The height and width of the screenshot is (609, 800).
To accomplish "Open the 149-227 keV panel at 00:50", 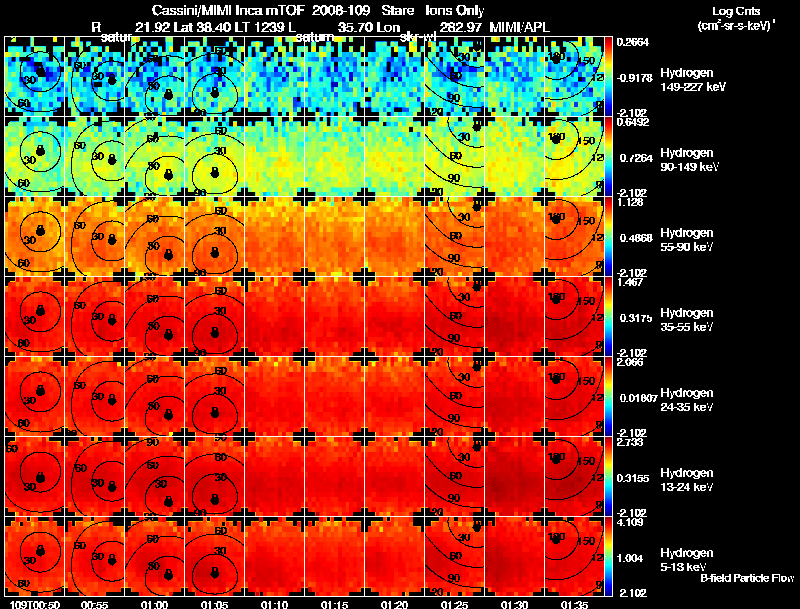I will [x=35, y=77].
